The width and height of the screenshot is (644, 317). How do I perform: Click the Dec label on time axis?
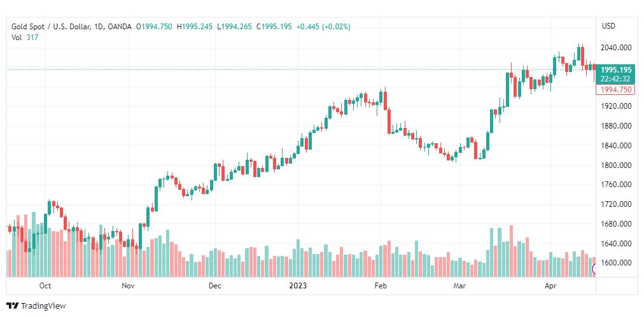pos(215,286)
